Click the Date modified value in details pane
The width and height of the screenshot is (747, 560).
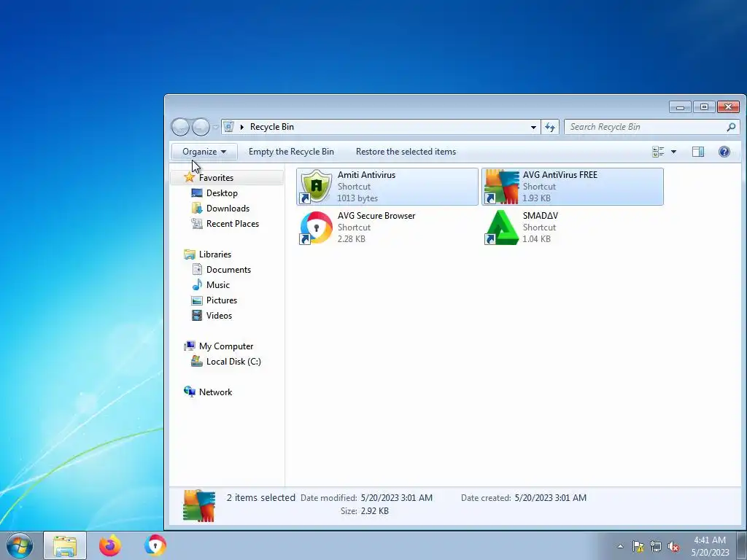point(396,497)
